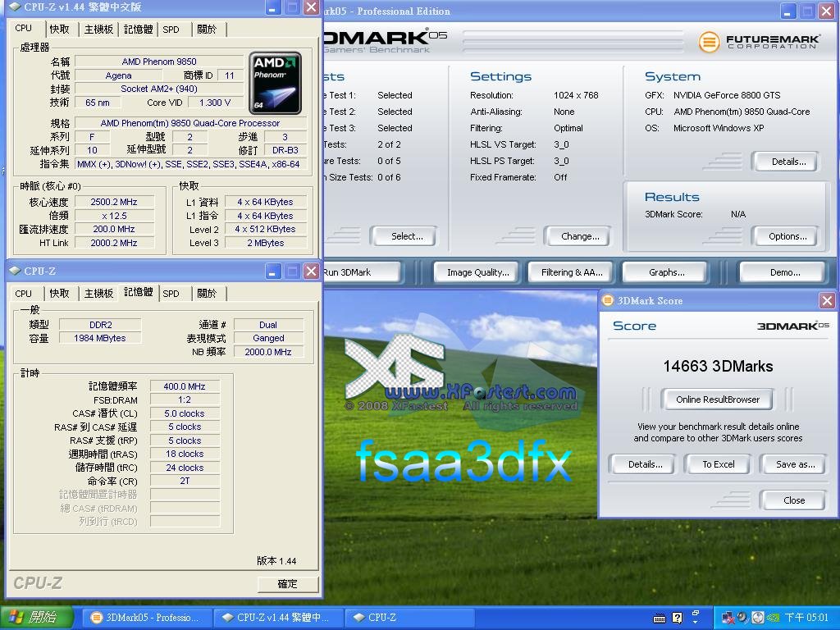Open 主機板 tab in the top CPU-Z window

point(98,30)
